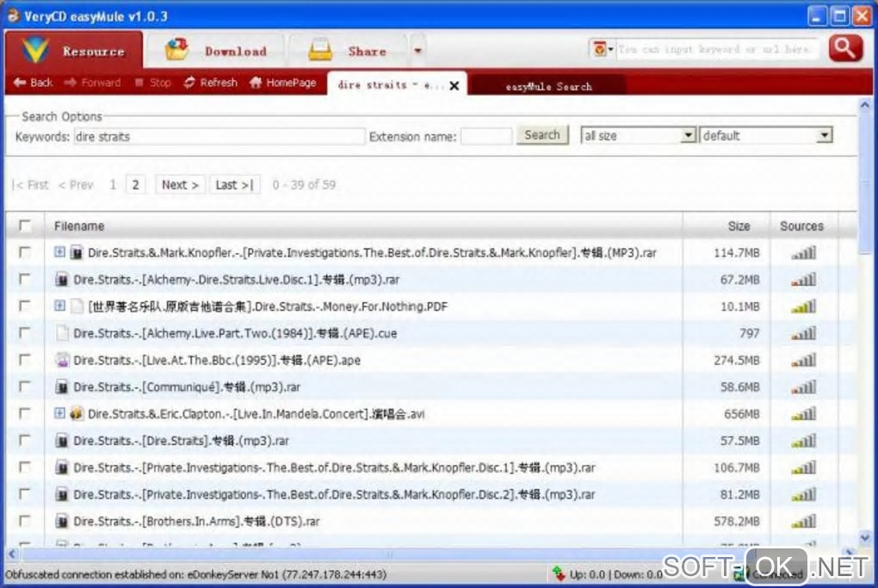Switch to the easyMule Search tab
The height and width of the screenshot is (588, 878).
pyautogui.click(x=548, y=86)
